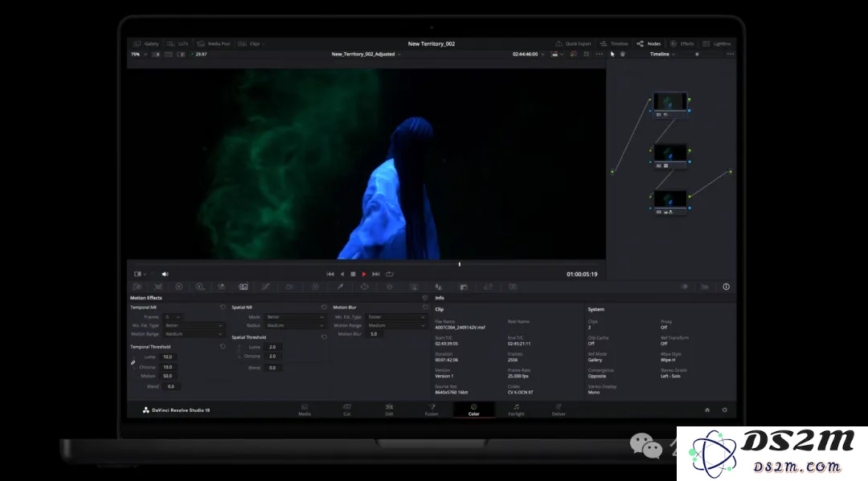Toggle the Effects panel
This screenshot has height=481, width=868.
coord(682,43)
